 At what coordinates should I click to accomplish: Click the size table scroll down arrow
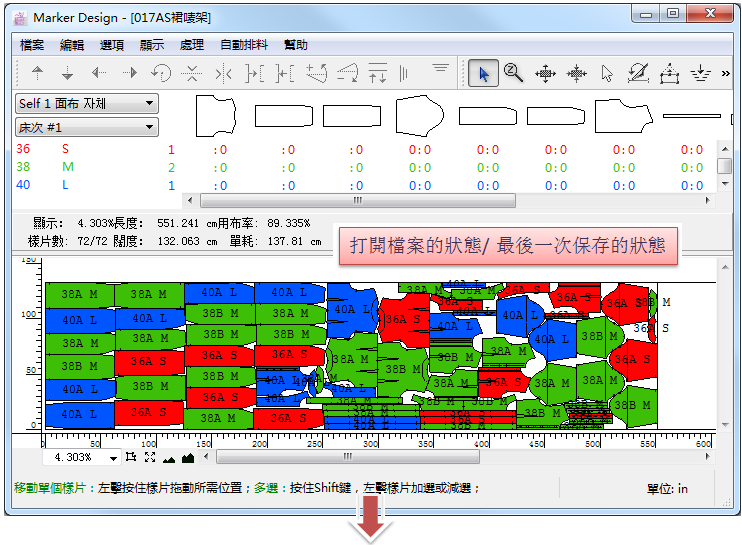[x=725, y=184]
